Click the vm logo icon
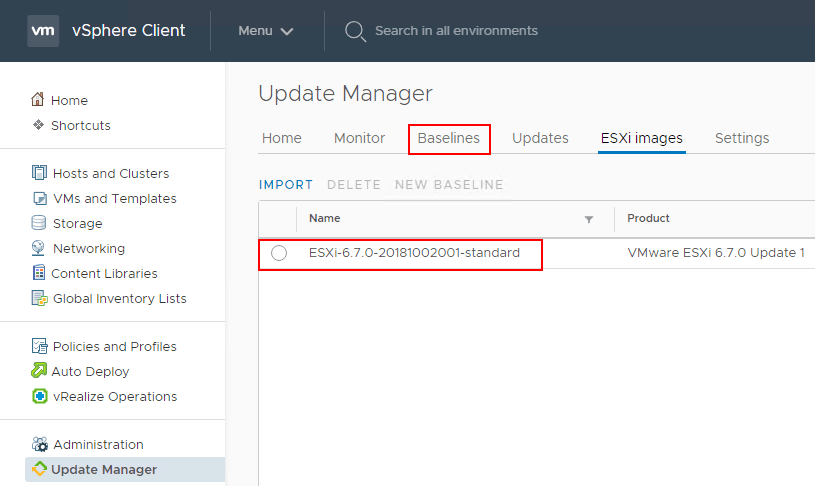Viewport: 815px width, 486px height. pyautogui.click(x=43, y=31)
